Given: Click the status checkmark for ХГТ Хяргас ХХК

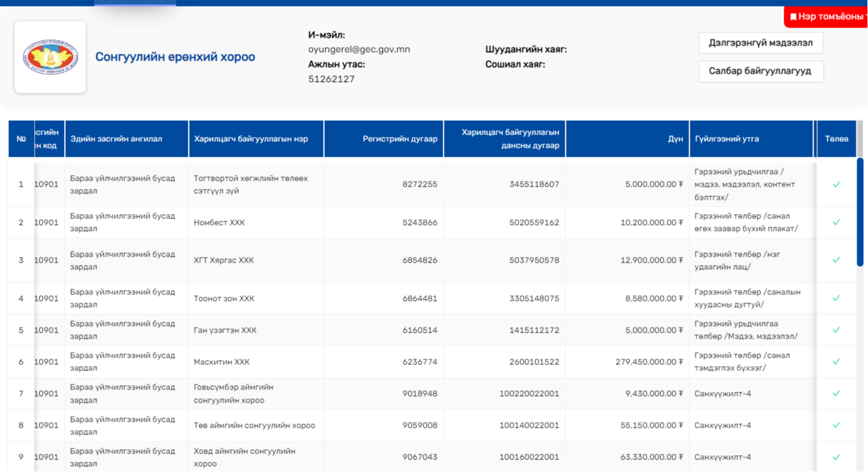Looking at the screenshot, I should 836,260.
